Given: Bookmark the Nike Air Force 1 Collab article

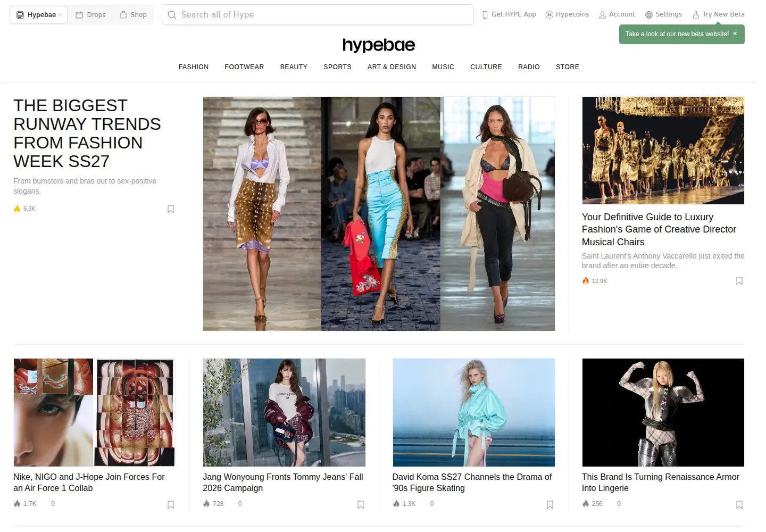Looking at the screenshot, I should [171, 505].
